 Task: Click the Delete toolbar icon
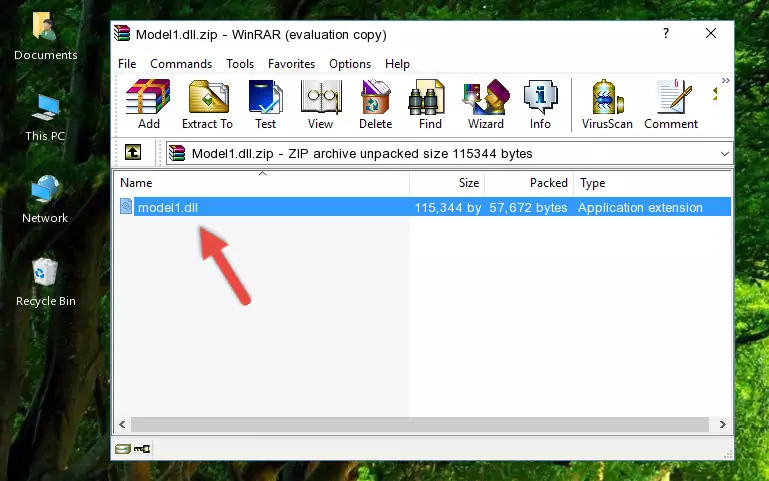click(x=376, y=104)
